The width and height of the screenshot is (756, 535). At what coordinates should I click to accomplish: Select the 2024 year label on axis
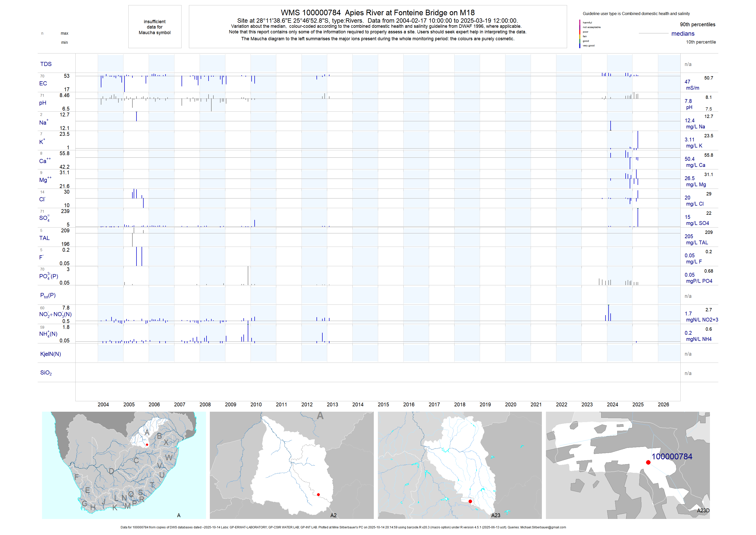pyautogui.click(x=612, y=405)
